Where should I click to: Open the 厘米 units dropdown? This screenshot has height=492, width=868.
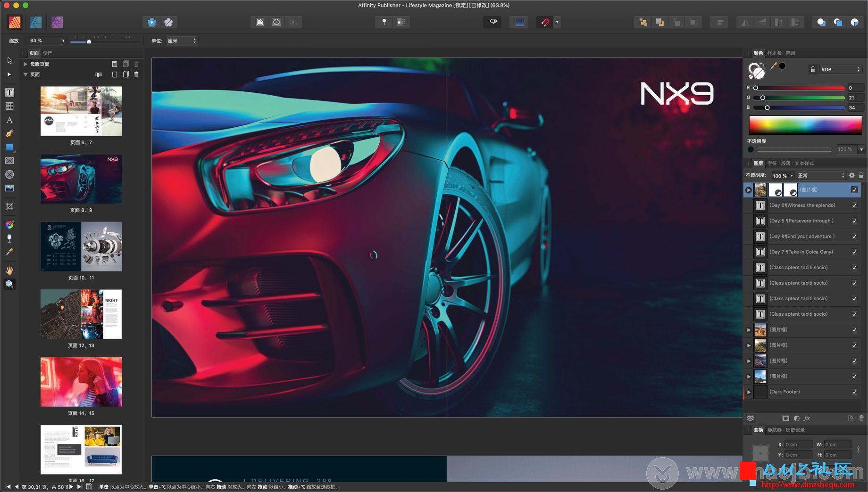click(x=182, y=41)
